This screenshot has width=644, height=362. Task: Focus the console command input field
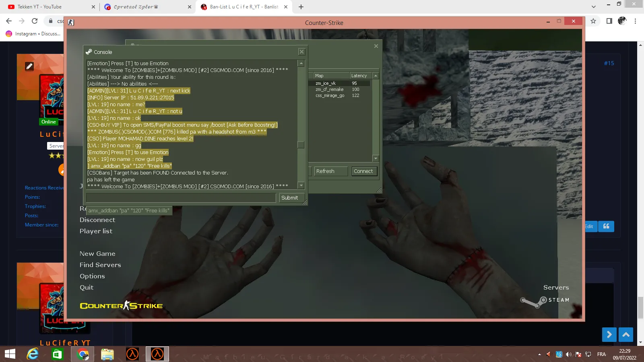click(181, 198)
